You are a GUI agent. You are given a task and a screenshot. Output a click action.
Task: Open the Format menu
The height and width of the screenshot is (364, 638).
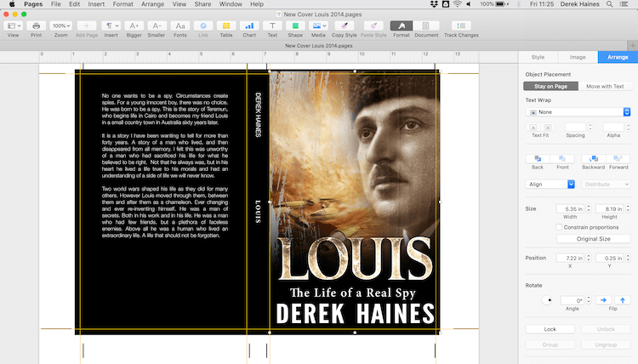pos(122,4)
